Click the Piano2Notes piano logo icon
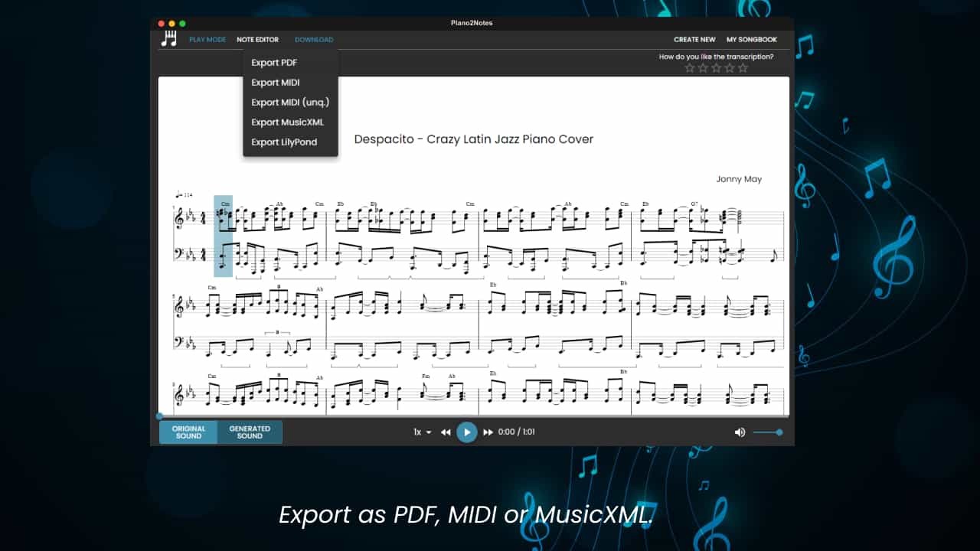This screenshot has height=551, width=980. [x=169, y=37]
